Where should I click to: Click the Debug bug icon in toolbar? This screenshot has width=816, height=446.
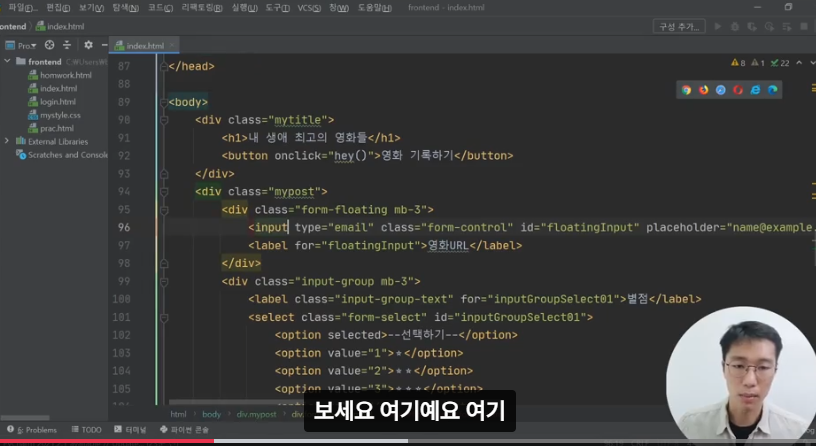(x=735, y=26)
